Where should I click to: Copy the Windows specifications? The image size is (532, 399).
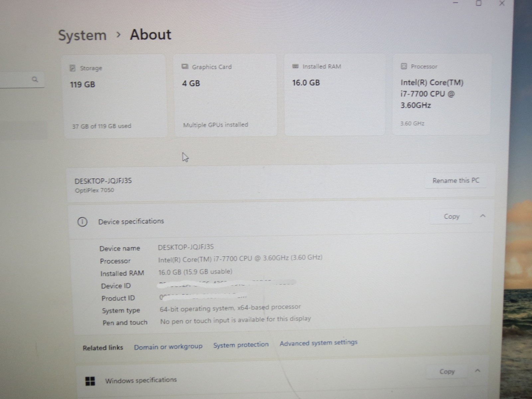tap(447, 371)
